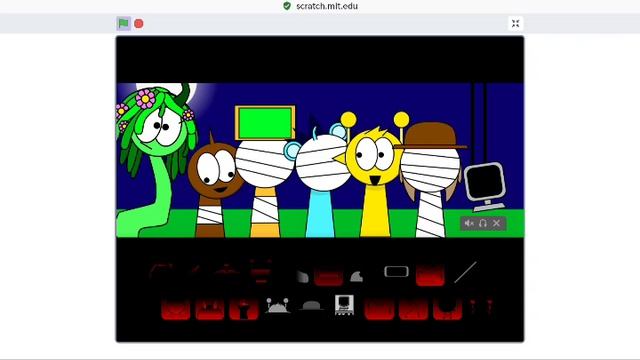The height and width of the screenshot is (360, 640).
Task: Pick the gray rounded rectangle outline icon
Action: pos(396,271)
